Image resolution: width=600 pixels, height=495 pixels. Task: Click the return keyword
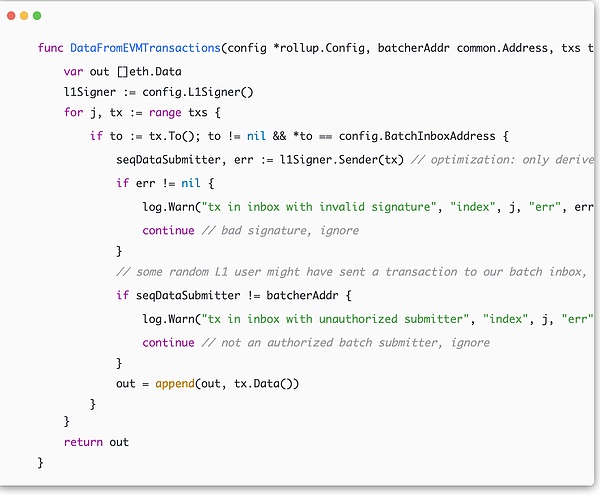tap(83, 441)
